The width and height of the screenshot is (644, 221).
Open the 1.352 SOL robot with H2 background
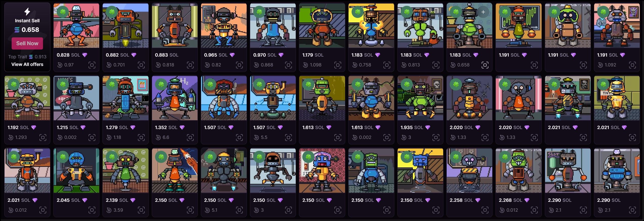(x=175, y=98)
